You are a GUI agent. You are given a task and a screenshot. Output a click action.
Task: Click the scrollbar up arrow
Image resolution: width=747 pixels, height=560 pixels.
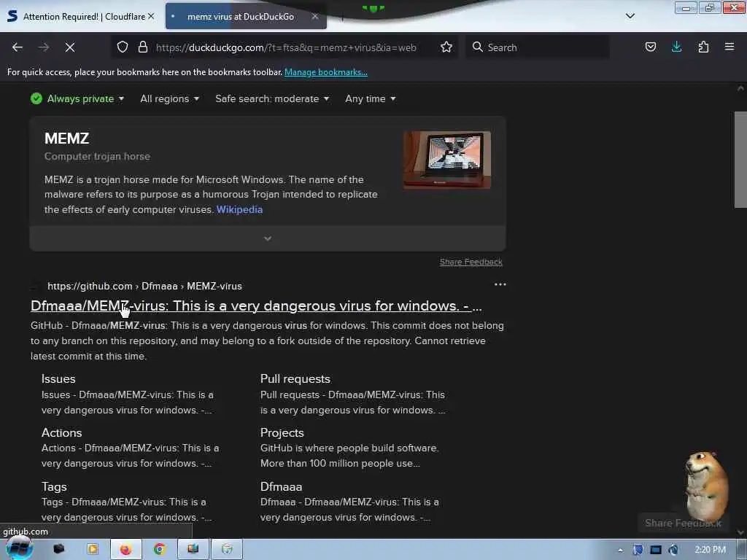pyautogui.click(x=740, y=88)
